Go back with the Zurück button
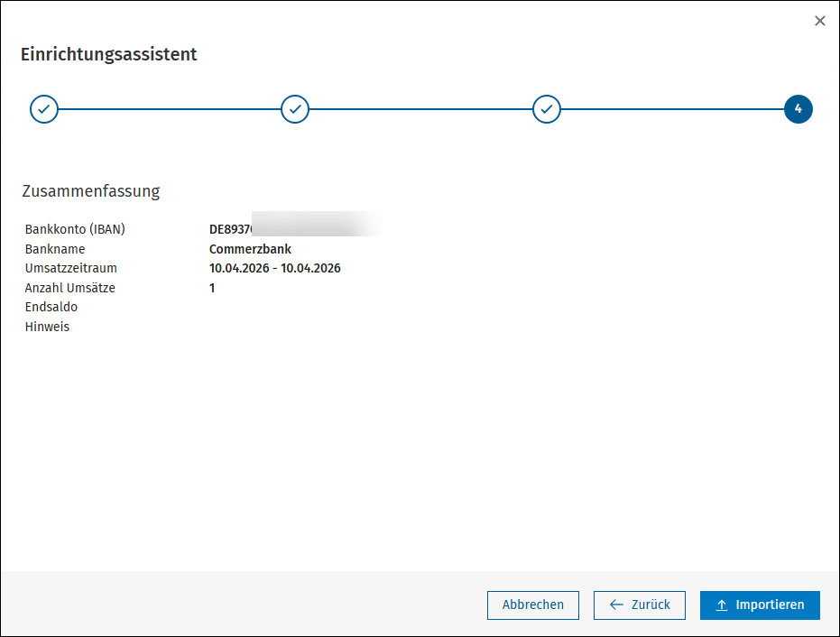 640,605
